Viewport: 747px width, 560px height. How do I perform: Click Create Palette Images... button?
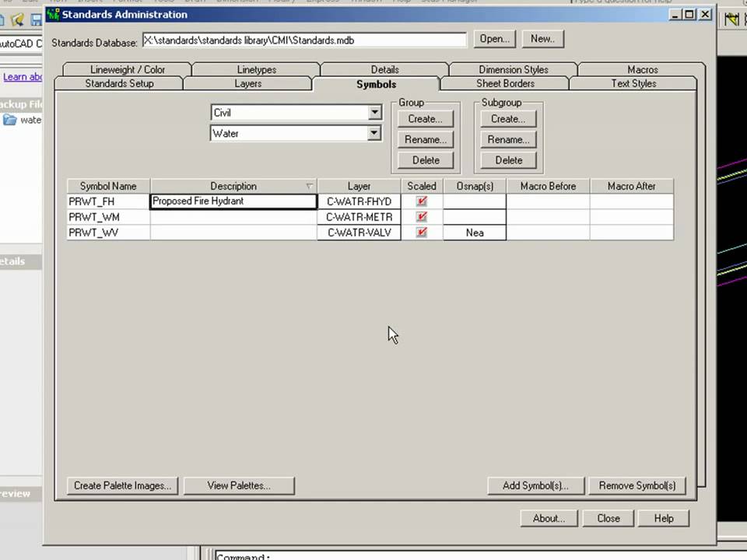point(122,485)
